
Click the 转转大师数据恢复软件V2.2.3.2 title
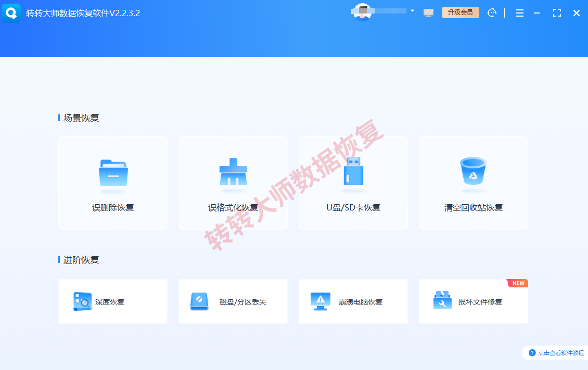click(x=83, y=13)
